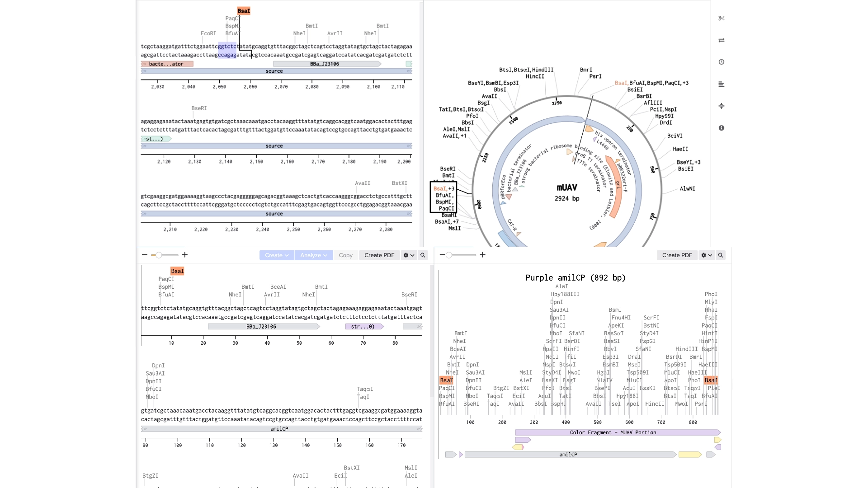Click the Copy button
Viewport: 868px width, 488px height.
click(346, 255)
